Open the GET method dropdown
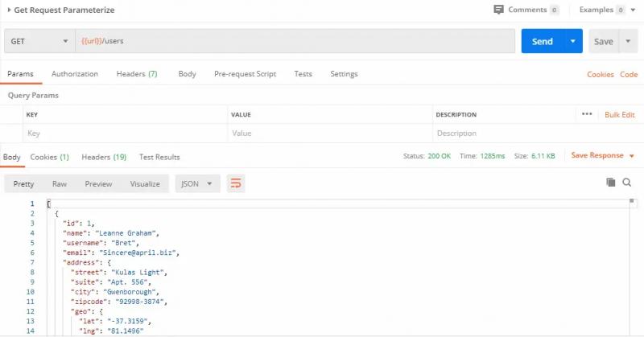The height and width of the screenshot is (337, 644). 39,41
